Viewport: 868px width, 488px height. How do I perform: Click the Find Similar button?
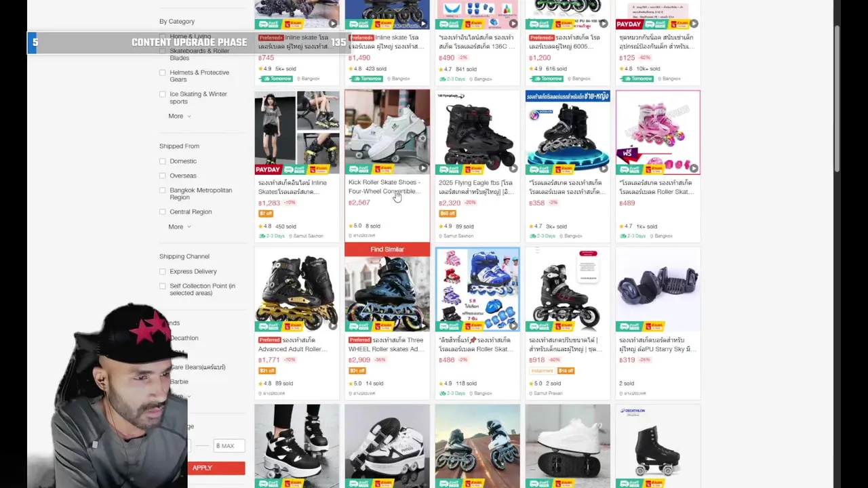tap(387, 249)
